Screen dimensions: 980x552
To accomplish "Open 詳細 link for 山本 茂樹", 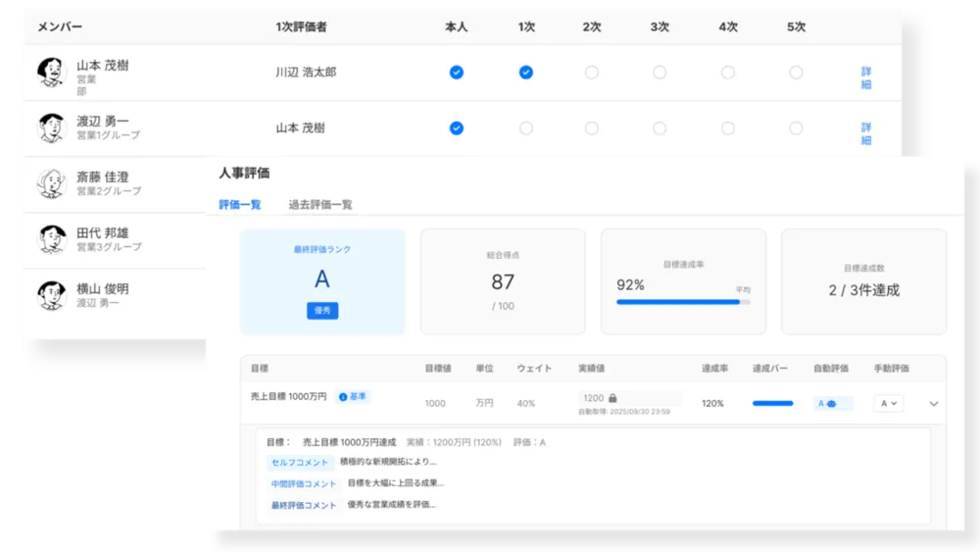I will point(866,78).
